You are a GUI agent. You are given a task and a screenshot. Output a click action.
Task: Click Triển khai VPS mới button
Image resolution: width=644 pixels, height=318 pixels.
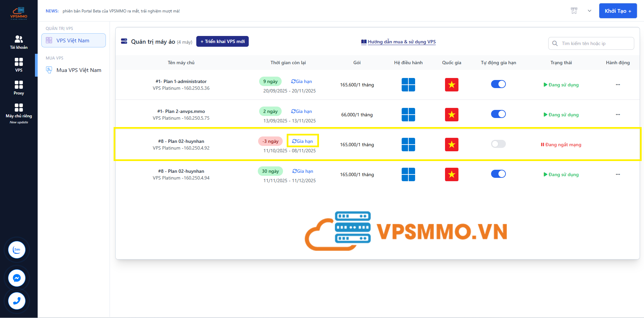point(222,41)
